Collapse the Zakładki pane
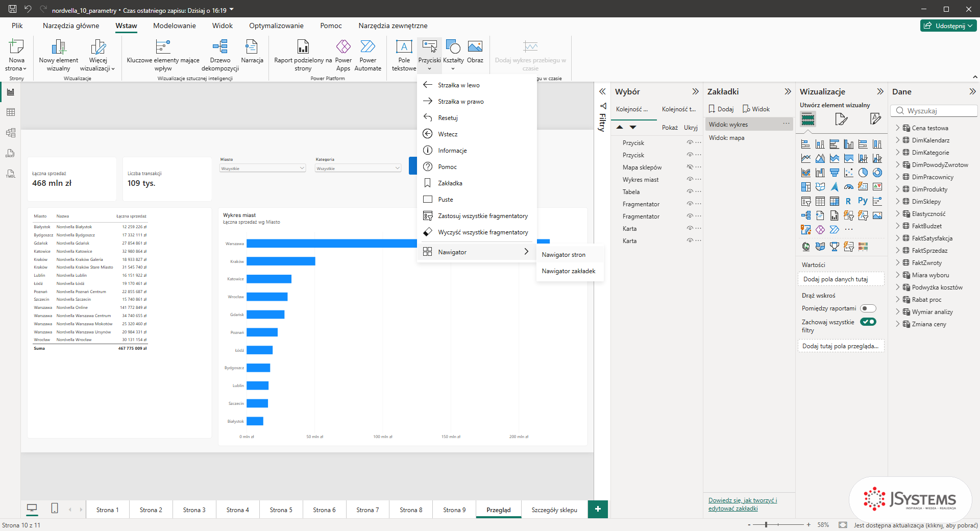This screenshot has height=531, width=980. point(788,91)
